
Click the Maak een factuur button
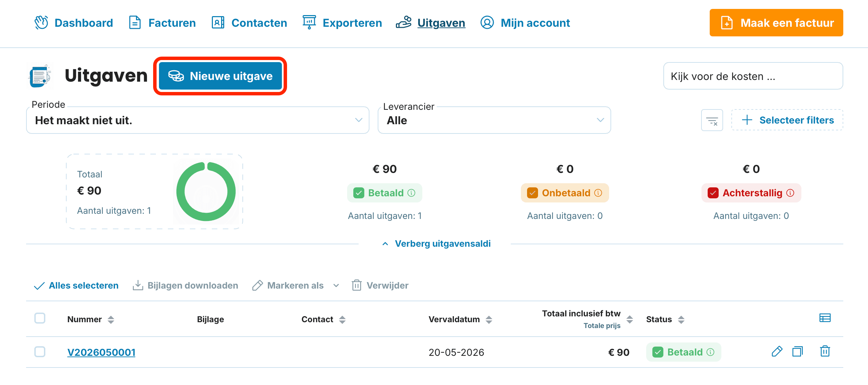point(776,23)
